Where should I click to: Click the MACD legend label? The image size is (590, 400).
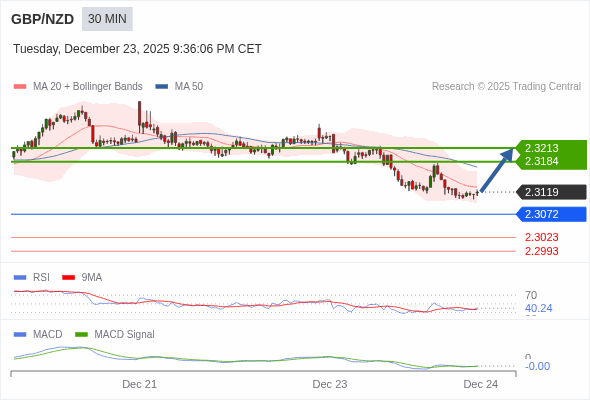pyautogui.click(x=48, y=335)
